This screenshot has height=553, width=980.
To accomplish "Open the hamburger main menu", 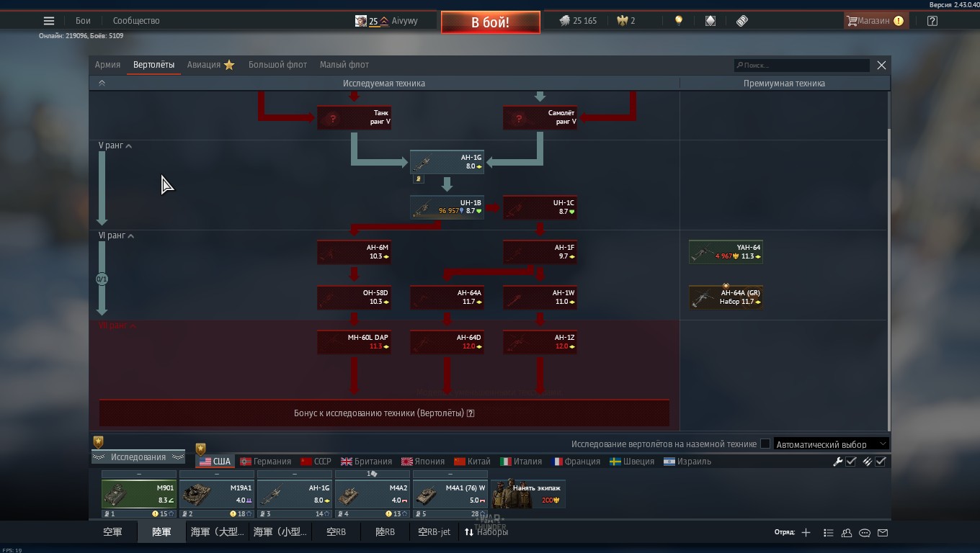I will [x=49, y=21].
